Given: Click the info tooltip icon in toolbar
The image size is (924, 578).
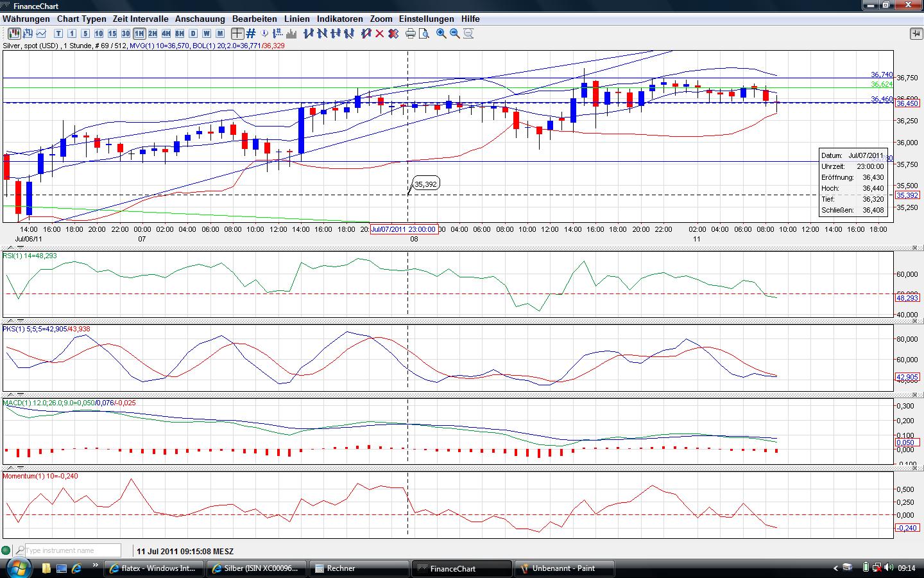Looking at the screenshot, I should 264,33.
